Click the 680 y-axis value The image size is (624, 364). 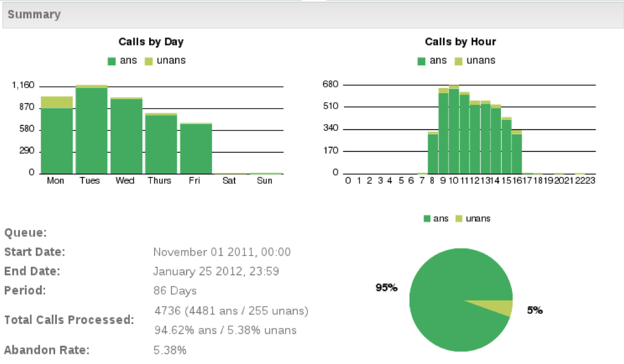[330, 84]
